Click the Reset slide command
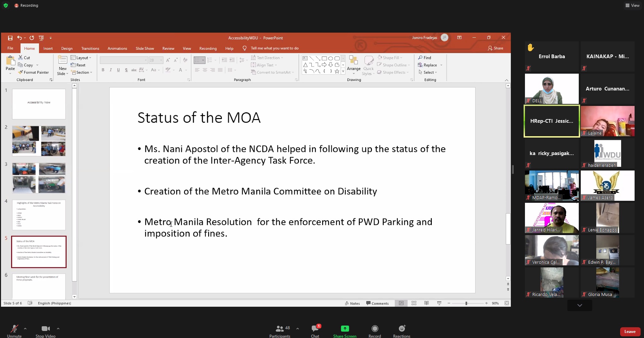This screenshot has height=338, width=644. [78, 65]
